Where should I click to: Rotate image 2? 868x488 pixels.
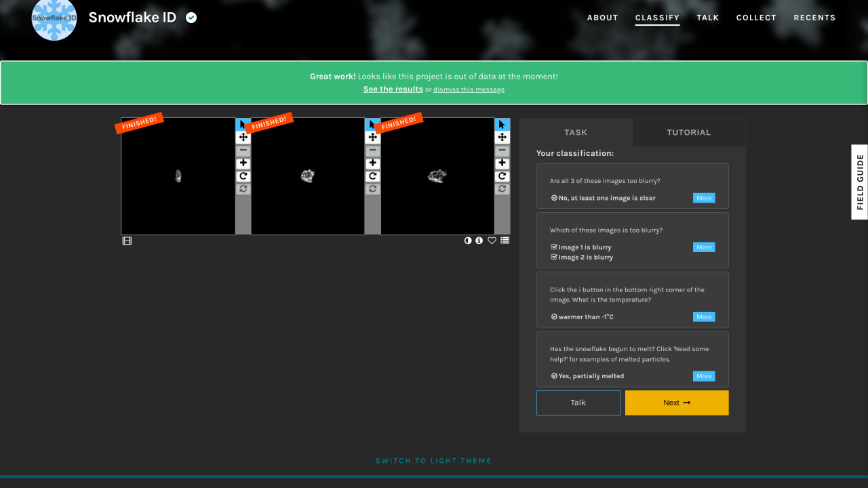(373, 176)
